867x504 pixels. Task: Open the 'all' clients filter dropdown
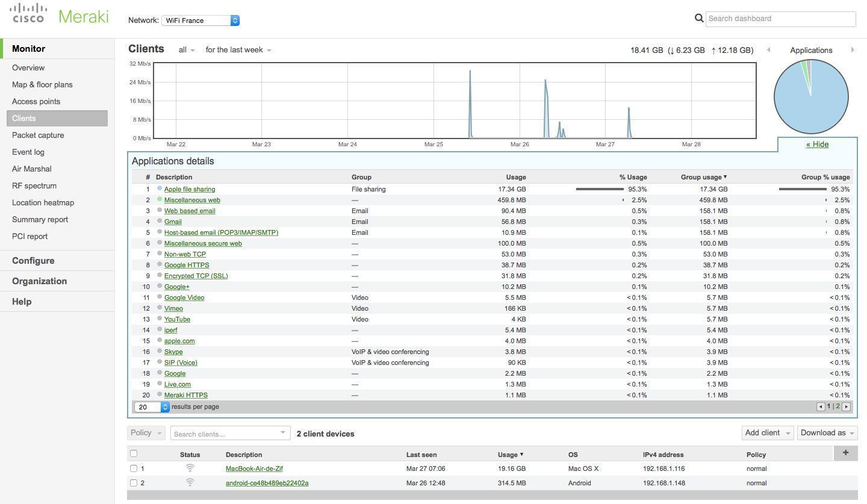coord(187,50)
